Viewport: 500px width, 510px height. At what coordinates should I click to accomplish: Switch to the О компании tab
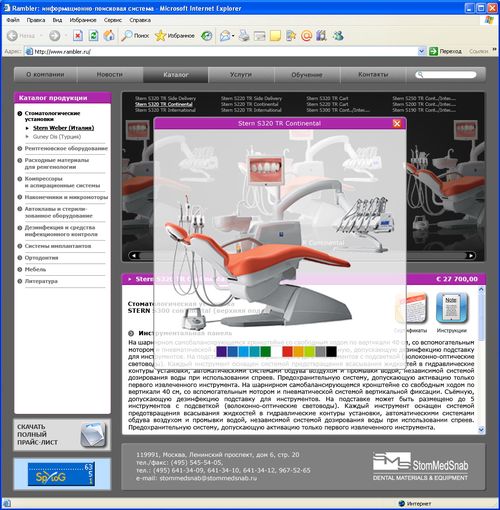pyautogui.click(x=45, y=75)
